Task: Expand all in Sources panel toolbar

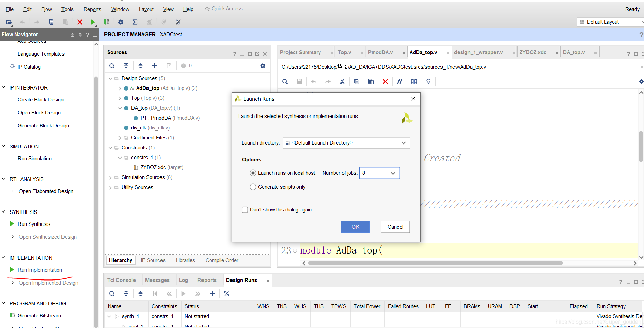Action: [x=140, y=66]
